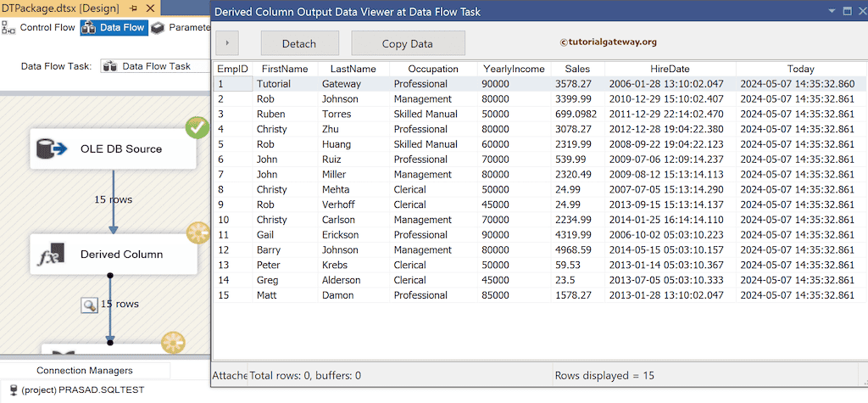The height and width of the screenshot is (403, 868).
Task: Select the 699.0982 sales value
Action: [x=577, y=114]
